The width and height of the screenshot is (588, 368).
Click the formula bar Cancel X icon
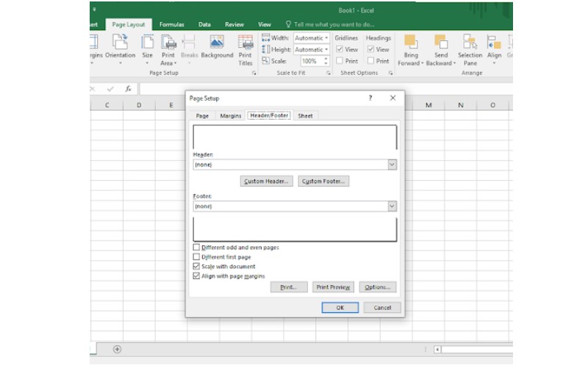[x=93, y=89]
